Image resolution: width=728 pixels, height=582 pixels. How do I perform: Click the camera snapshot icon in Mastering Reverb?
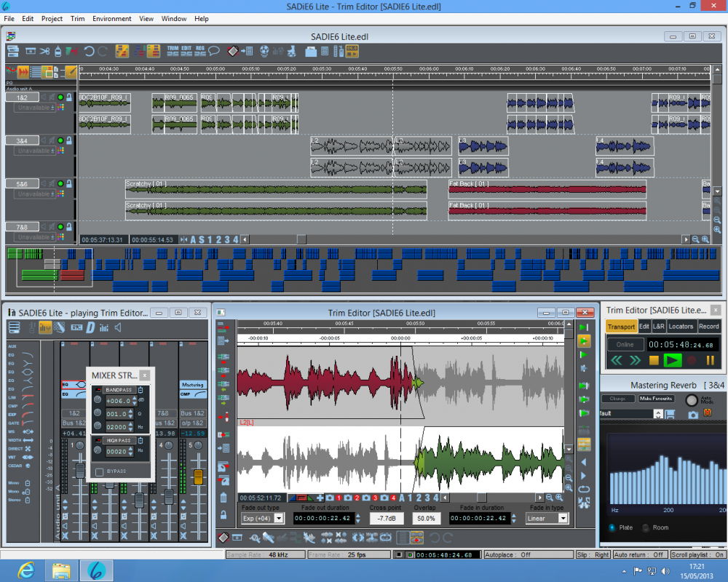[x=693, y=415]
